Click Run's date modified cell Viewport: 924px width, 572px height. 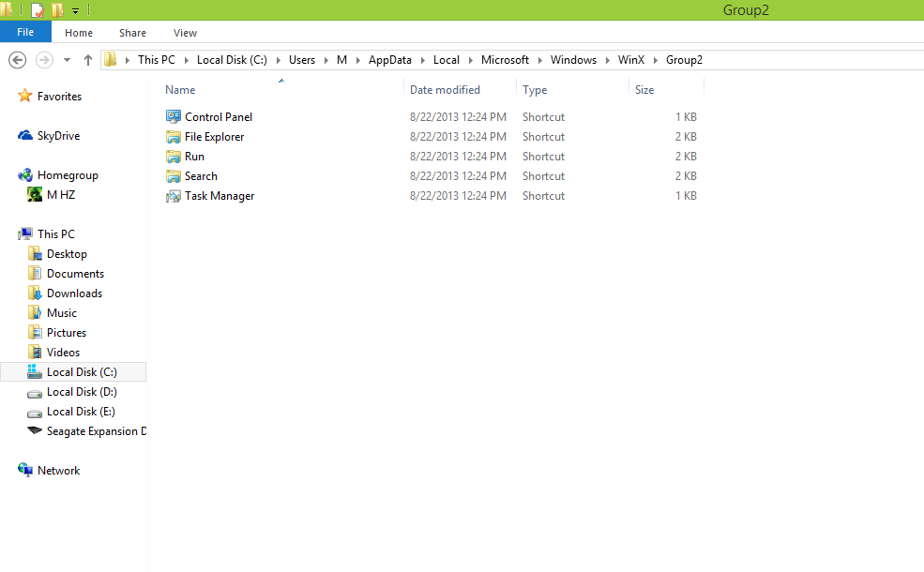pos(458,157)
